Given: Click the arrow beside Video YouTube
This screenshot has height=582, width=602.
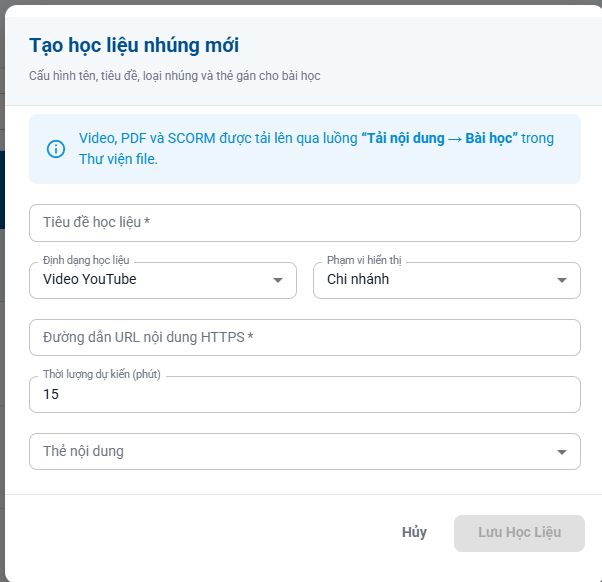Looking at the screenshot, I should 278,280.
